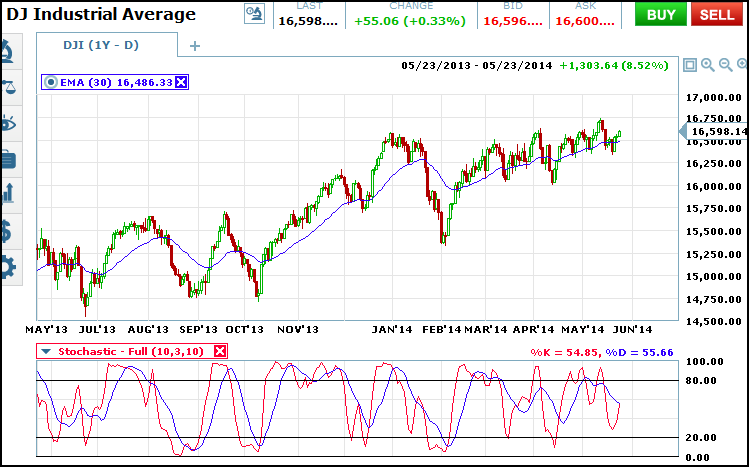Click the 20.00 stochastic level label
This screenshot has height=467, width=749.
tap(701, 437)
